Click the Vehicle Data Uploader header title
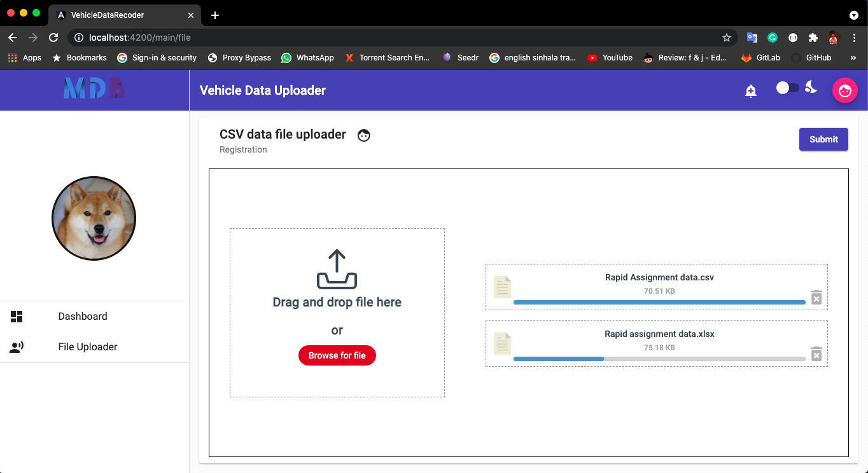868x473 pixels. [263, 90]
